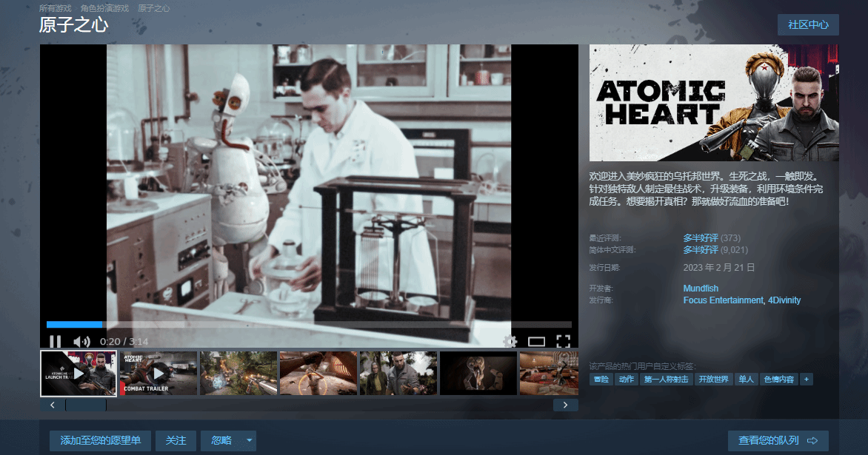The image size is (868, 455).
Task: Pause the playing trailer video
Action: [x=55, y=341]
